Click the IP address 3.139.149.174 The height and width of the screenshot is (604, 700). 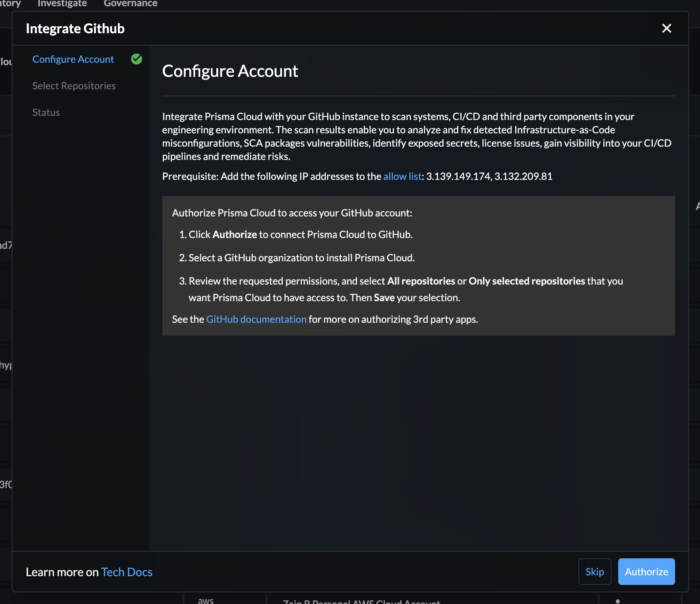[x=458, y=177]
